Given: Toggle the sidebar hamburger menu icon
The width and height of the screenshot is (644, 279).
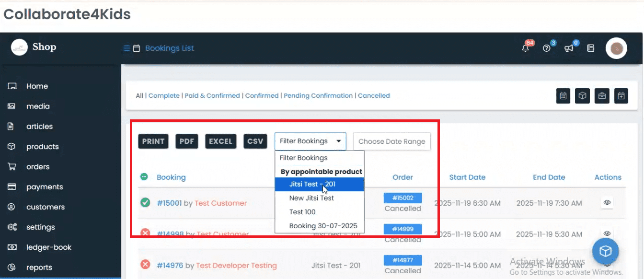Looking at the screenshot, I should click(x=126, y=48).
